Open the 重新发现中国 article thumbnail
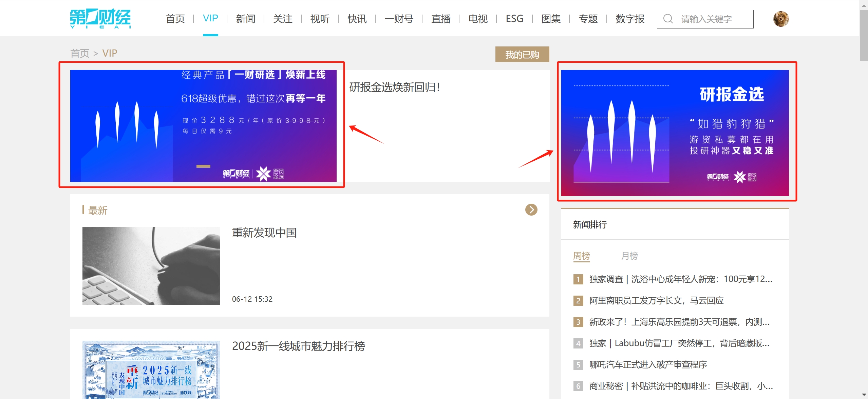868x399 pixels. (151, 266)
